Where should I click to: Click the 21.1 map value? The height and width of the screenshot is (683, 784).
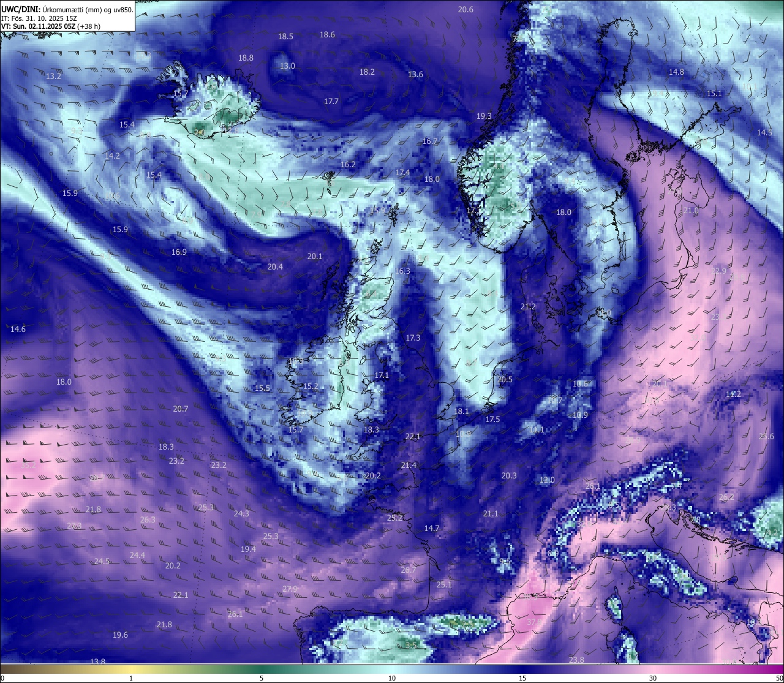pos(491,513)
